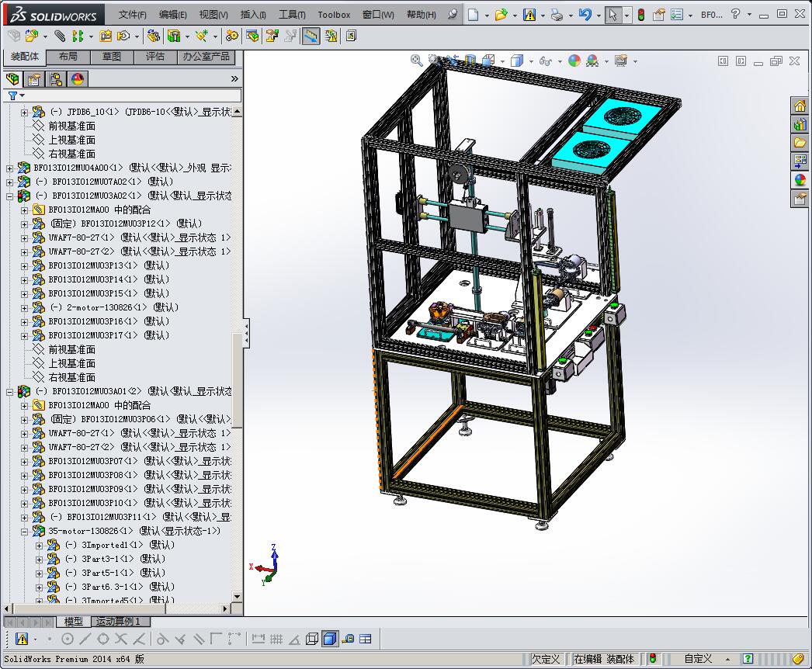Toggle Wireframe display in bottom toolbar
This screenshot has width=812, height=669.
coord(312,639)
